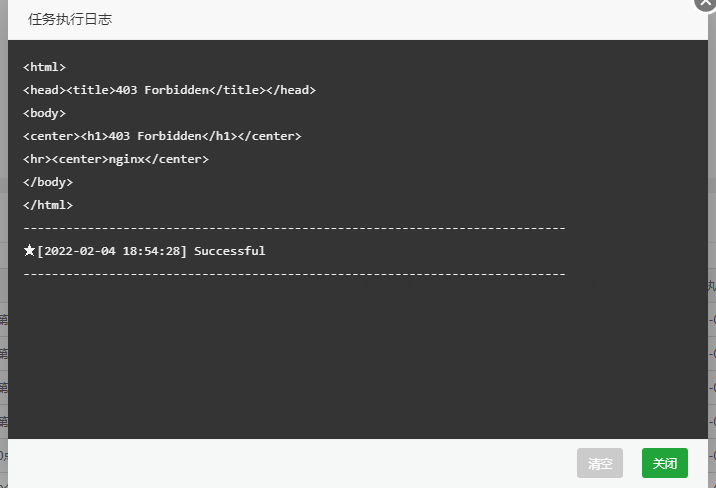Image resolution: width=716 pixels, height=488 pixels.
Task: Clear the log with the 清空 button
Action: pos(600,463)
